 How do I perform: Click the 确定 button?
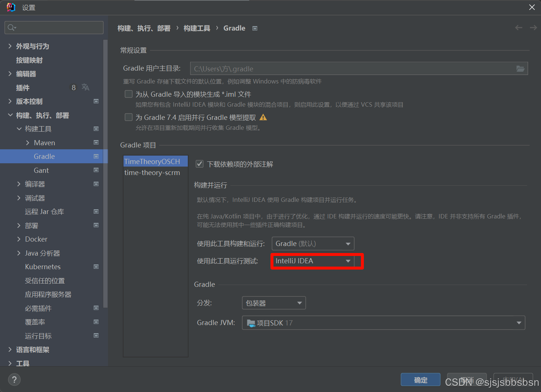(420, 380)
